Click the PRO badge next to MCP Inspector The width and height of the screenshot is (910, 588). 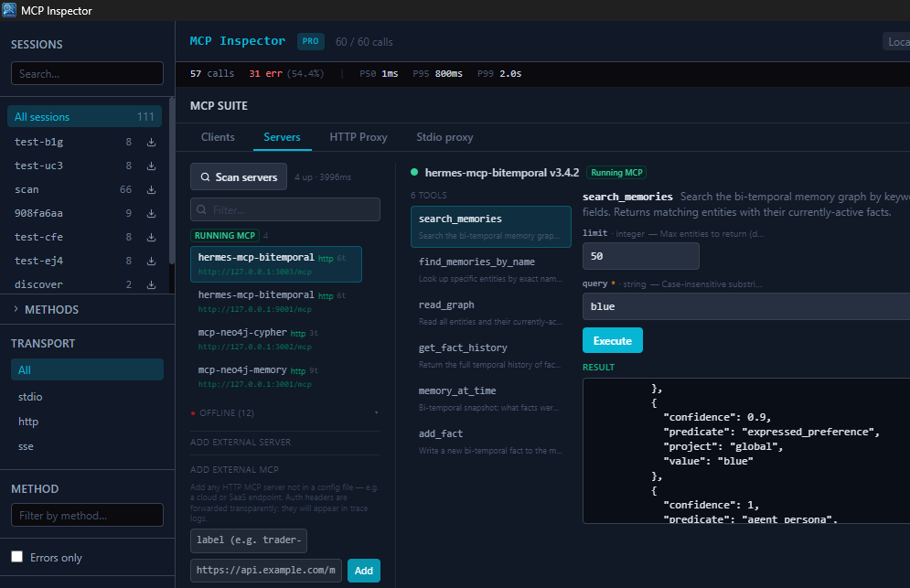click(x=310, y=41)
